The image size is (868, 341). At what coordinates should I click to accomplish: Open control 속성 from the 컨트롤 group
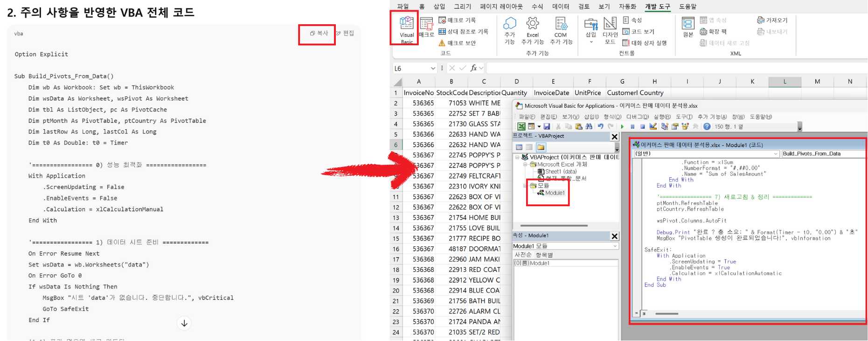632,20
